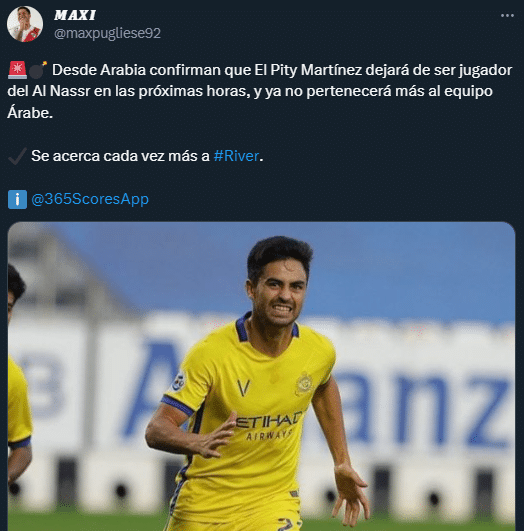Click the @maxpugliese92 handle
Screen dimensions: 524x531
pyautogui.click(x=107, y=33)
